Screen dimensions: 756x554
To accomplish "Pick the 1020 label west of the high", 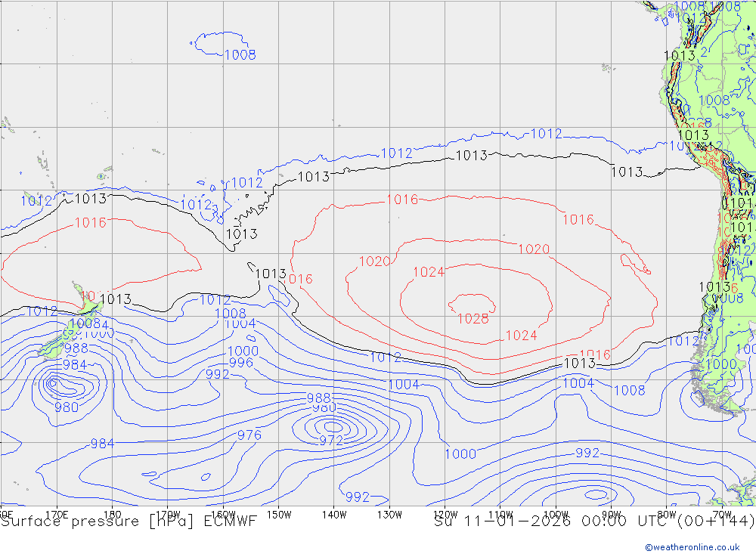I will [375, 262].
